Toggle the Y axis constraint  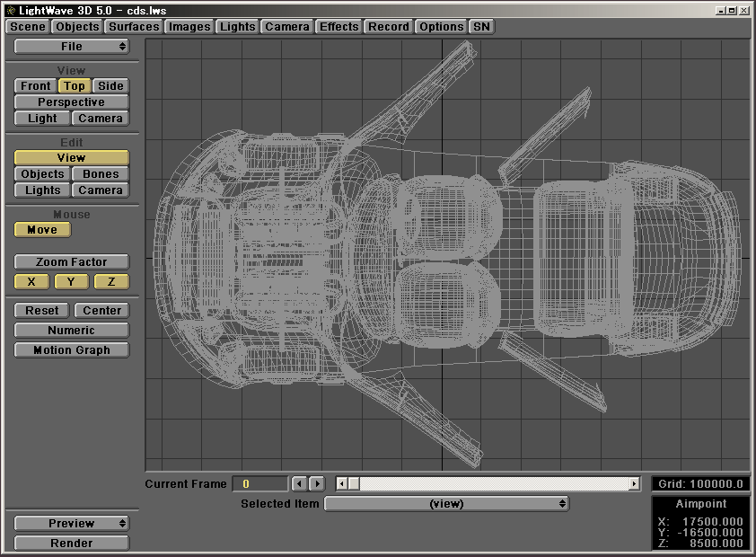[72, 282]
